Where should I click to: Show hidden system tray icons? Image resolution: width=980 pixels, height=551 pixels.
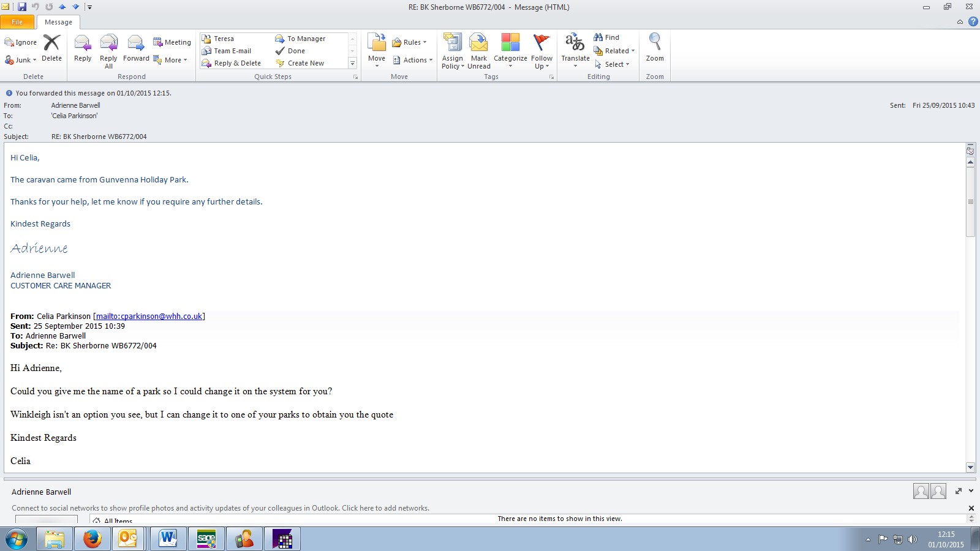[x=868, y=539]
